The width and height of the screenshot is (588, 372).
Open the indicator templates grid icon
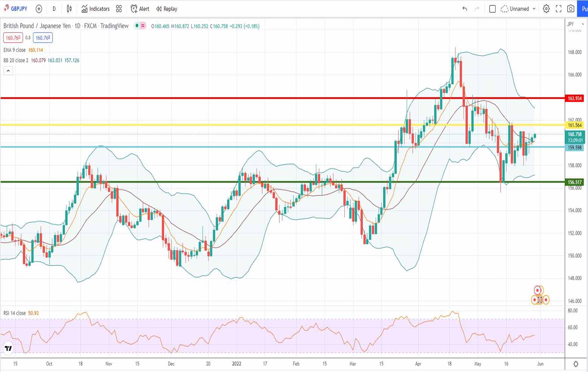pos(119,9)
